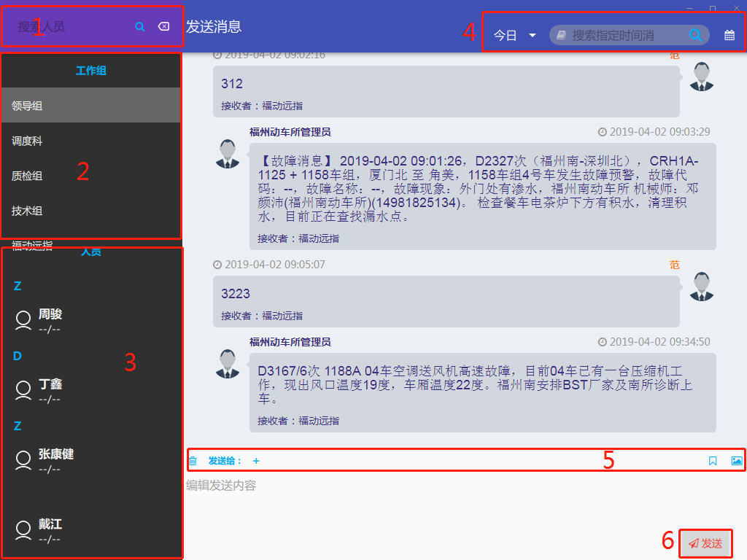Viewport: 747px width, 560px height.
Task: Click the letter D index header
Action: pos(18,356)
